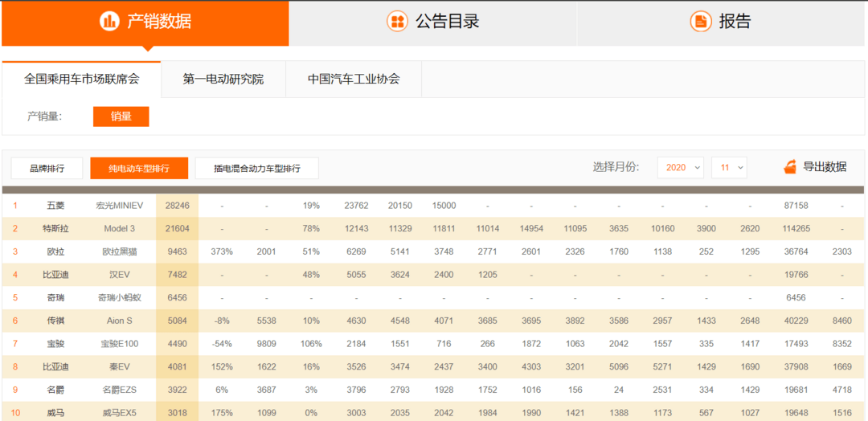Show the 插电混合动力车型排行 ranking
The width and height of the screenshot is (868, 421).
(x=257, y=168)
